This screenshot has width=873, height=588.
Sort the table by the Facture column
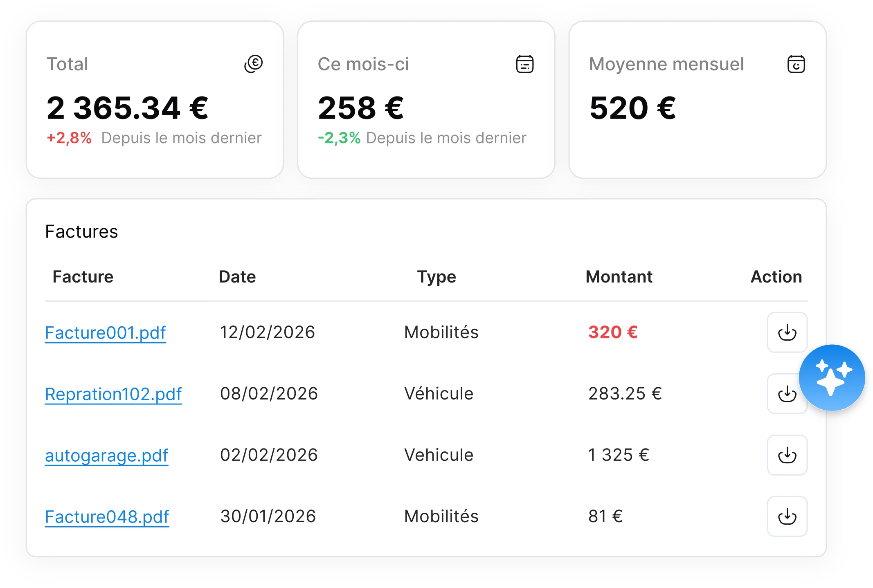(83, 276)
